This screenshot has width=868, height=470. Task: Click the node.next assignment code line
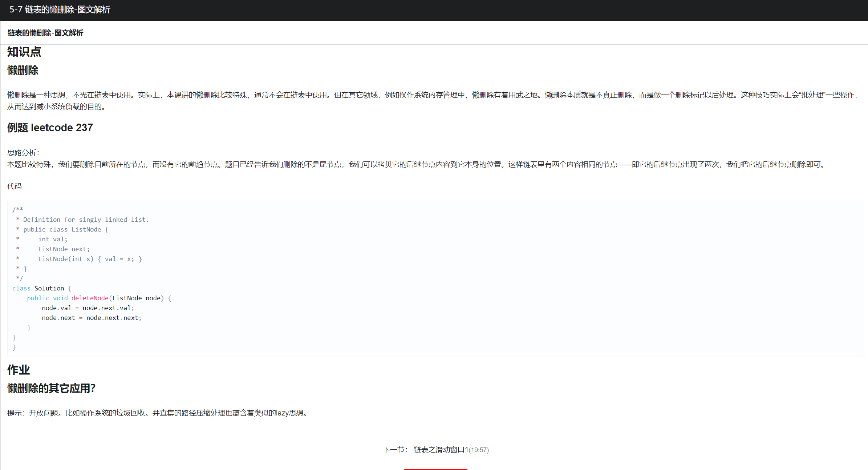click(92, 318)
